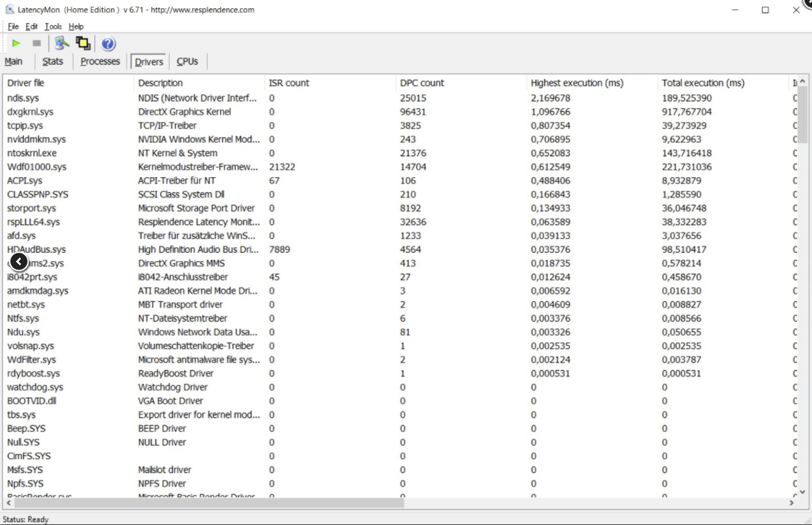Switch to the Processes tab
812x525 pixels.
[x=100, y=61]
